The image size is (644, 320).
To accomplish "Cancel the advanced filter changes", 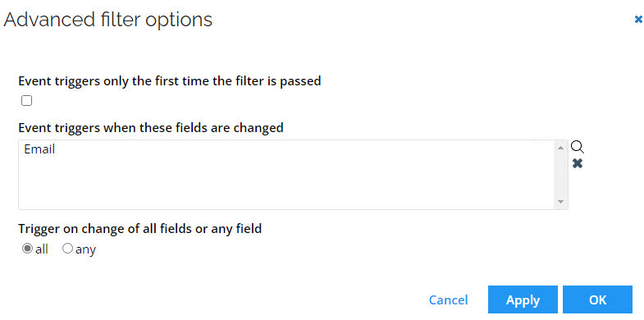I will pos(448,299).
